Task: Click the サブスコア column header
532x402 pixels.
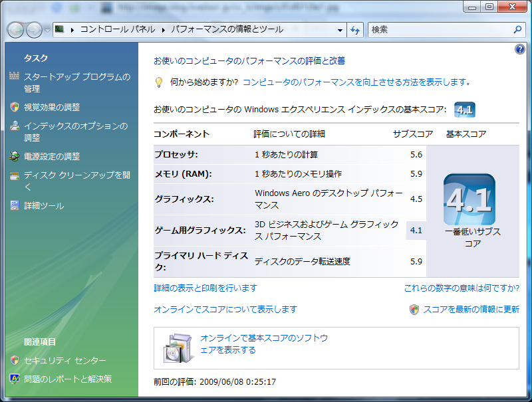Action: coord(412,134)
